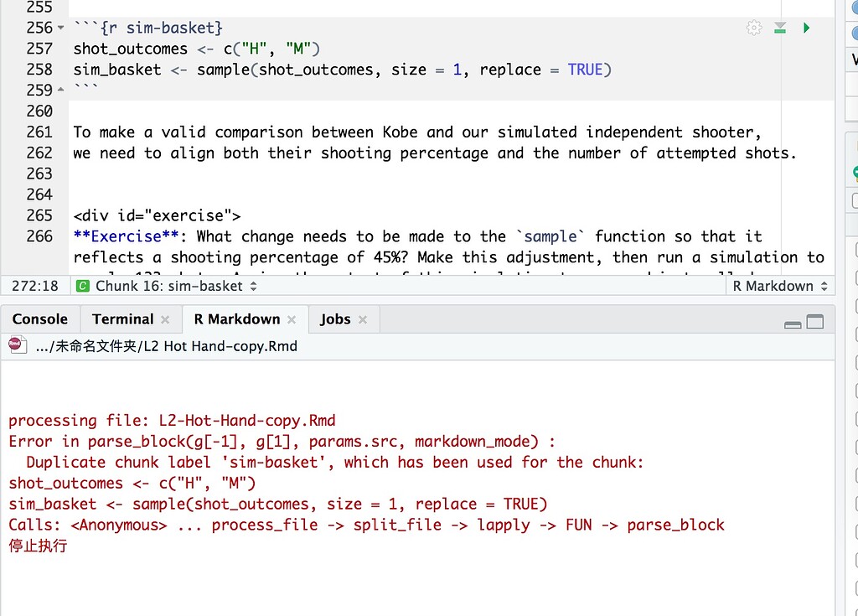Click the sim_basket sample code line
The image size is (858, 616).
click(343, 70)
